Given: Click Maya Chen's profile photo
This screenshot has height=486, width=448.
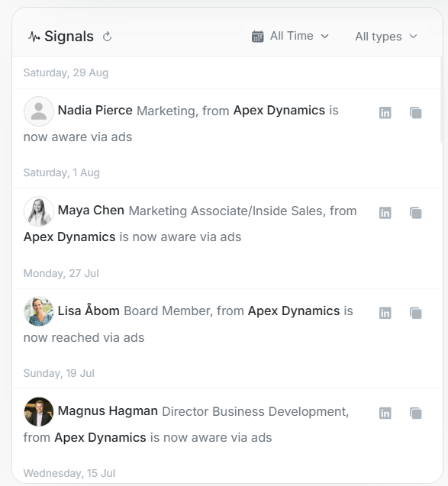Looking at the screenshot, I should click(39, 211).
